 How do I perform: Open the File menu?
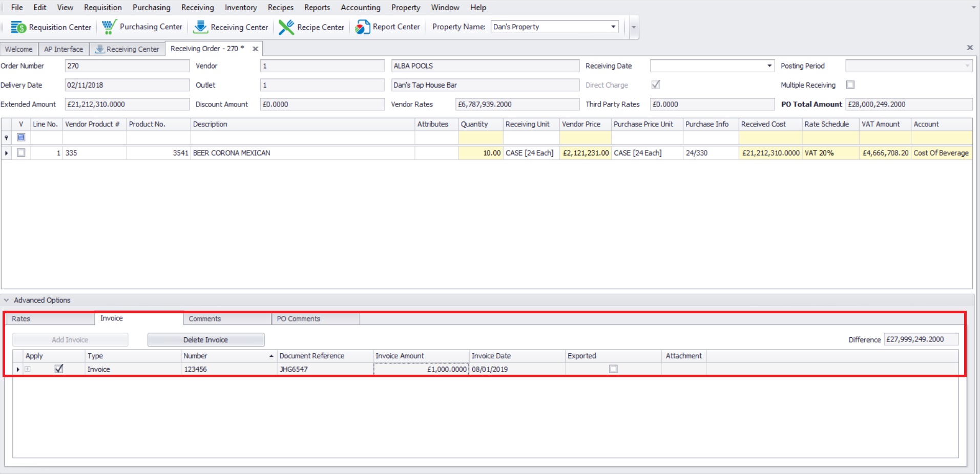(17, 7)
